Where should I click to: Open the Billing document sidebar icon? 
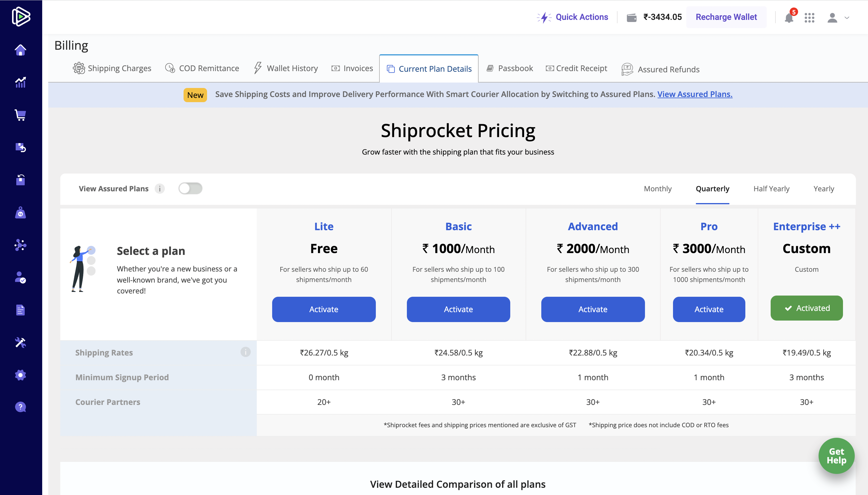(20, 310)
